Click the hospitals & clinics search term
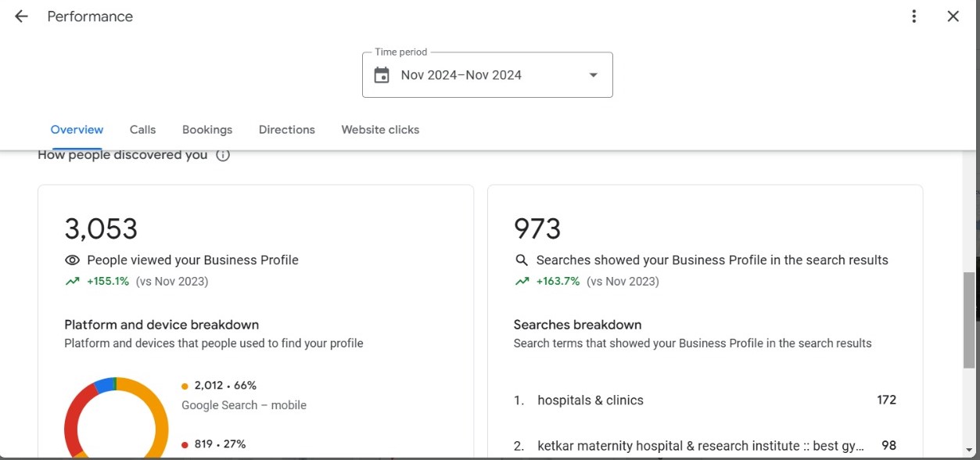The width and height of the screenshot is (980, 460). coord(591,401)
